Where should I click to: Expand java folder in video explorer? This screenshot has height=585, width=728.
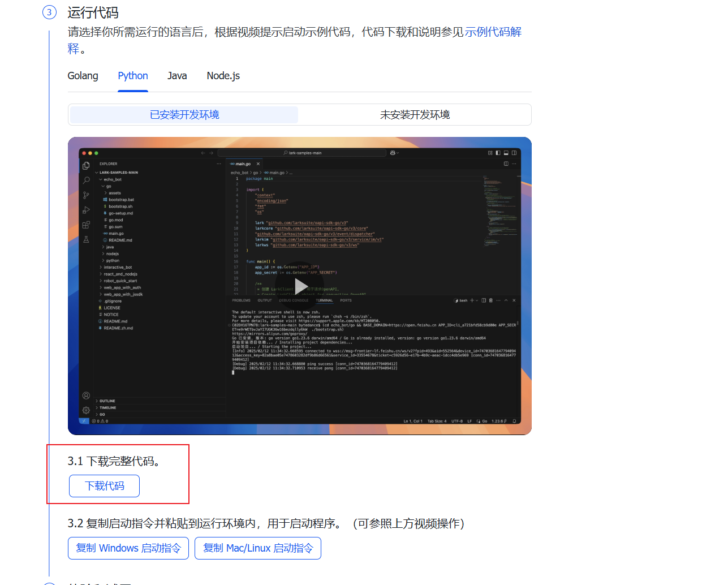point(109,247)
